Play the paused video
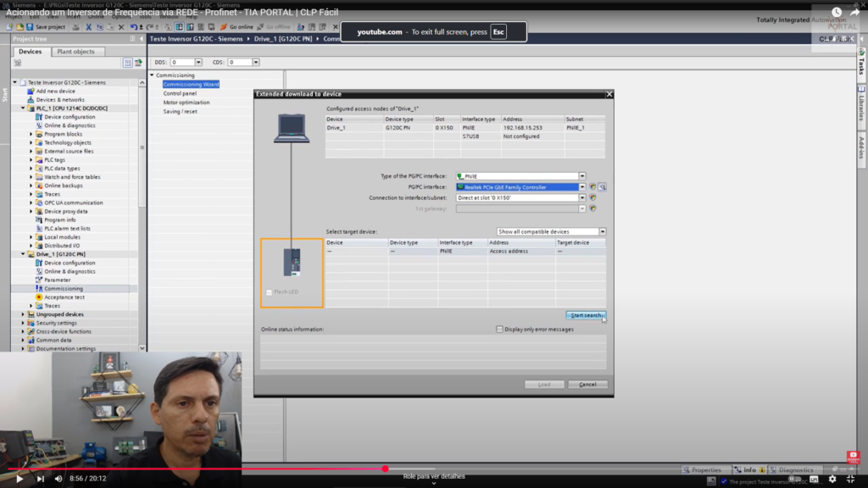The height and width of the screenshot is (488, 868). pyautogui.click(x=19, y=479)
